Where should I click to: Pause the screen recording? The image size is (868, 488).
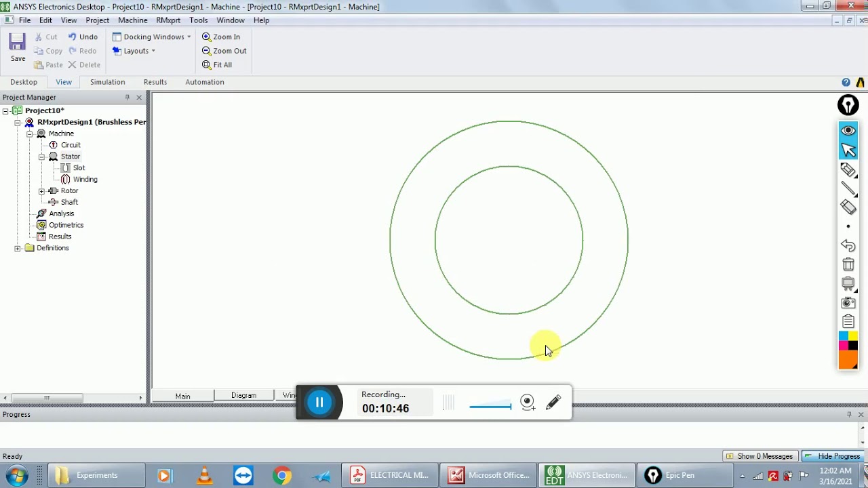(x=319, y=403)
